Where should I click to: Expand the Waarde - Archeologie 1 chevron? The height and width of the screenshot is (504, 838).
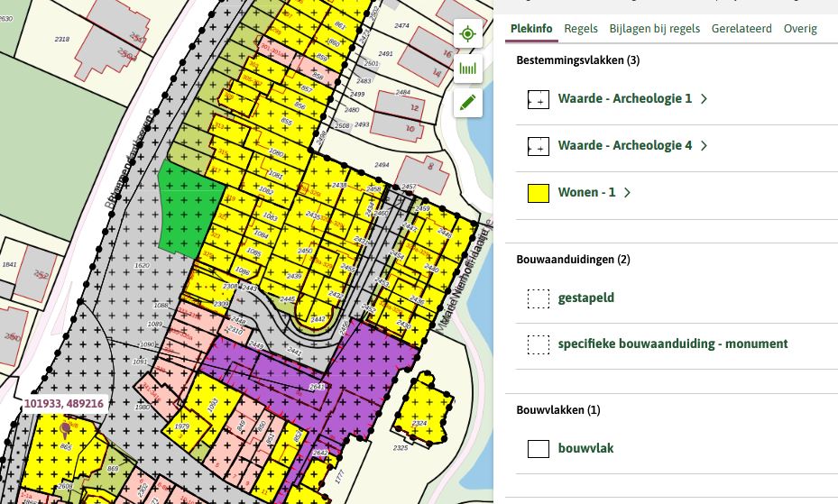coord(704,99)
